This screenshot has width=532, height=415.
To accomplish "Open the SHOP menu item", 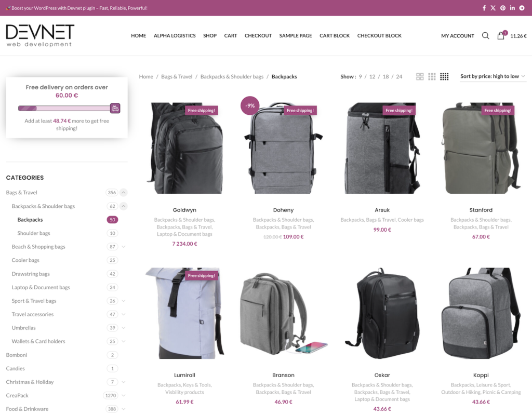I will tap(210, 36).
